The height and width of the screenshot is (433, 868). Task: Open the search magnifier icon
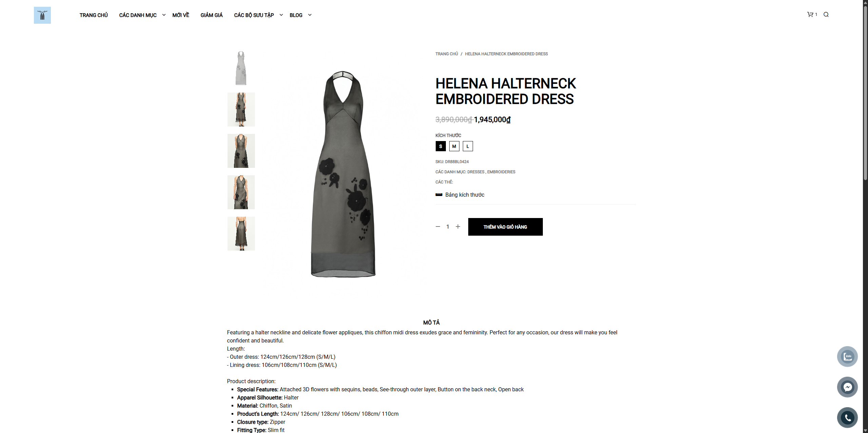point(826,14)
